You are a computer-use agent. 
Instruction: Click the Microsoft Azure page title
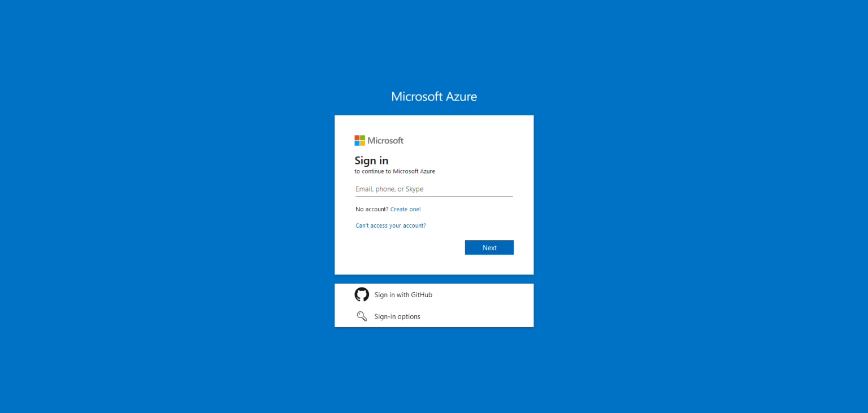(433, 97)
